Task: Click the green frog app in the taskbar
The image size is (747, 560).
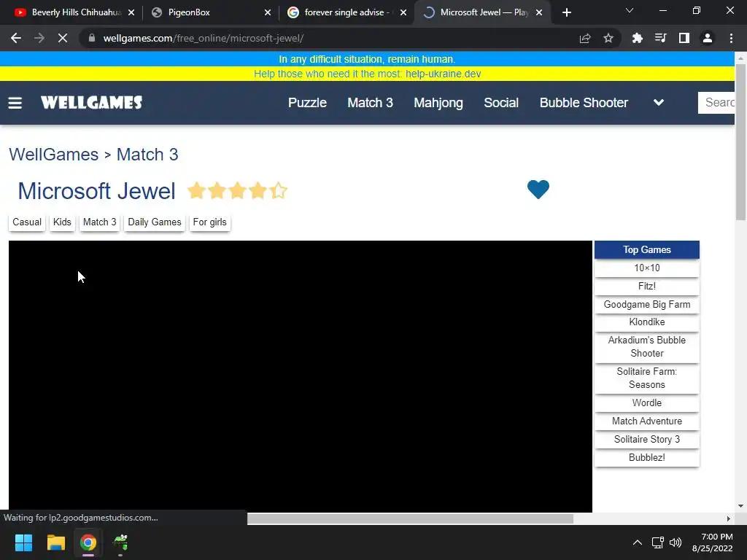Action: (120, 542)
